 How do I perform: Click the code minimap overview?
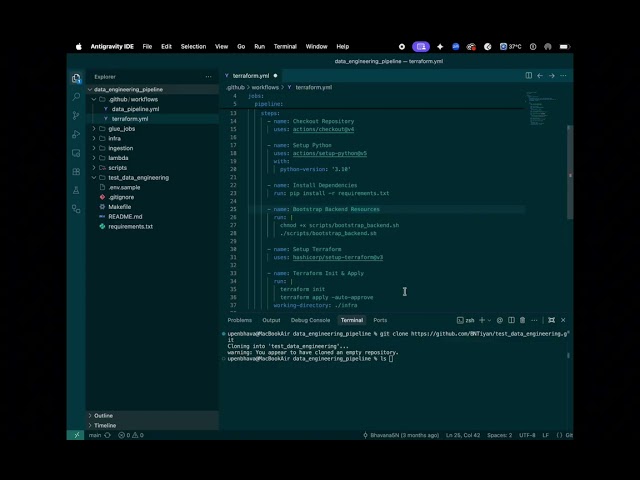(543, 108)
